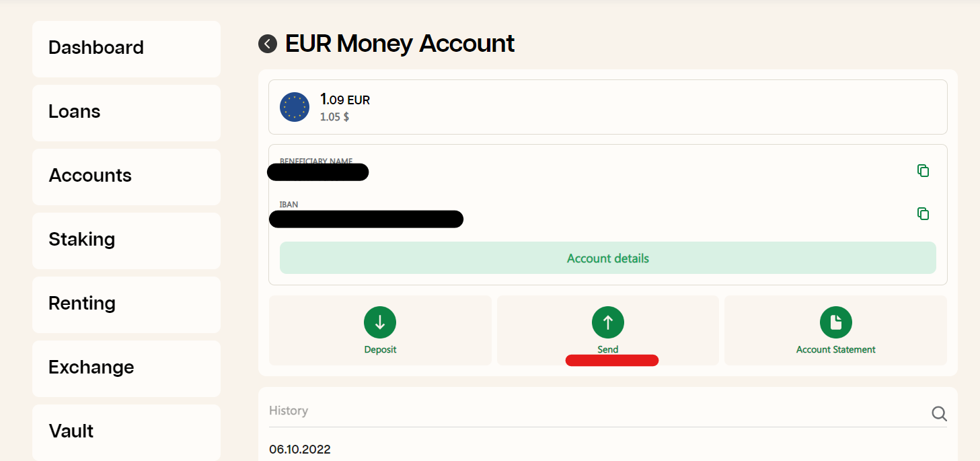
Task: Select the 1.09 EUR balance card
Action: pyautogui.click(x=608, y=107)
